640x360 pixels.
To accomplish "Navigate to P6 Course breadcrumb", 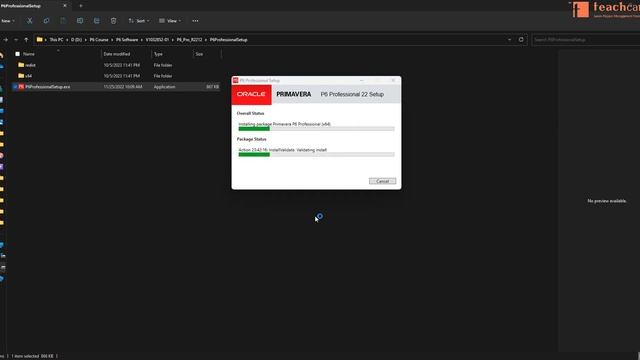I will pyautogui.click(x=99, y=40).
